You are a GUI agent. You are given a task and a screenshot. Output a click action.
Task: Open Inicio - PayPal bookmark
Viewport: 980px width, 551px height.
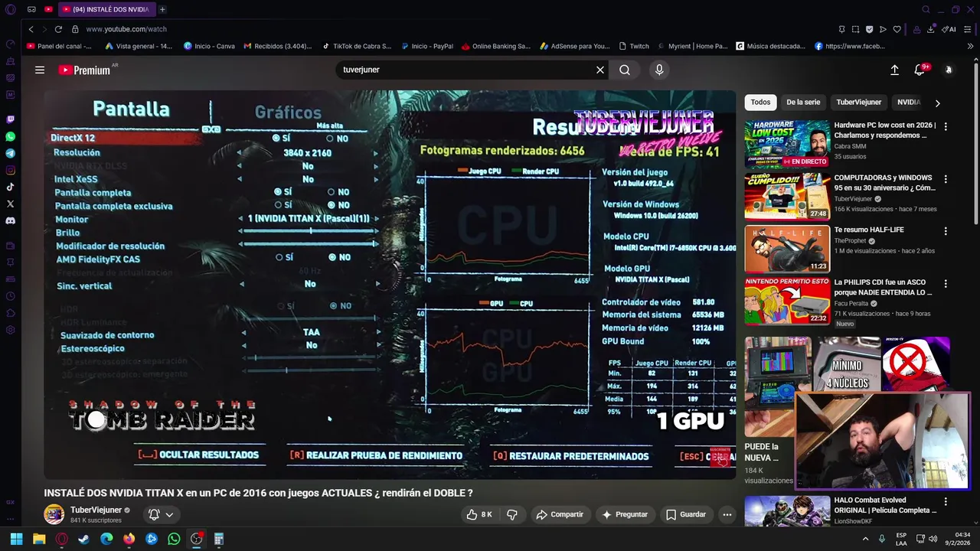point(427,46)
